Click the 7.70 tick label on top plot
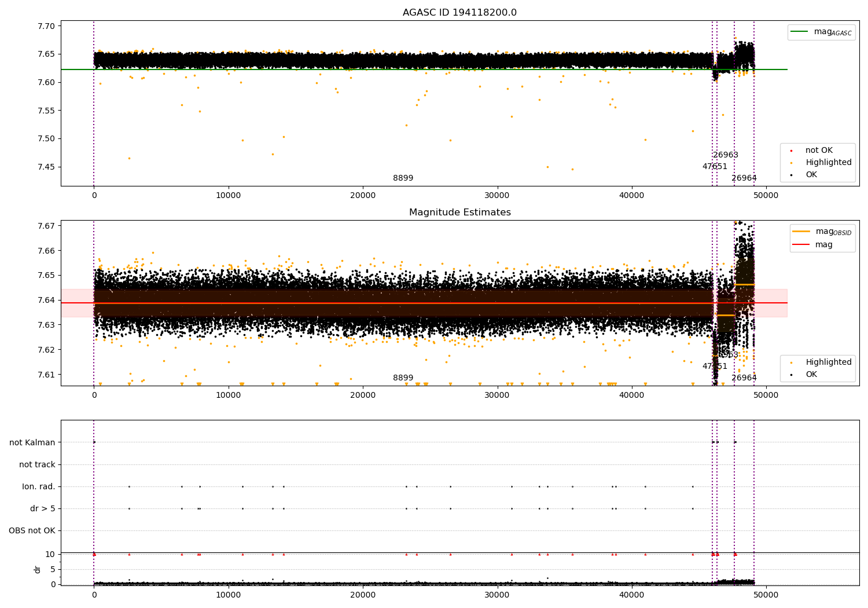The width and height of the screenshot is (868, 608). [46, 26]
